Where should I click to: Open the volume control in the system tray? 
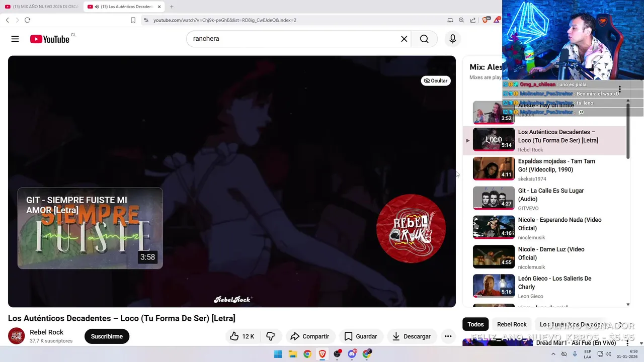pyautogui.click(x=608, y=354)
